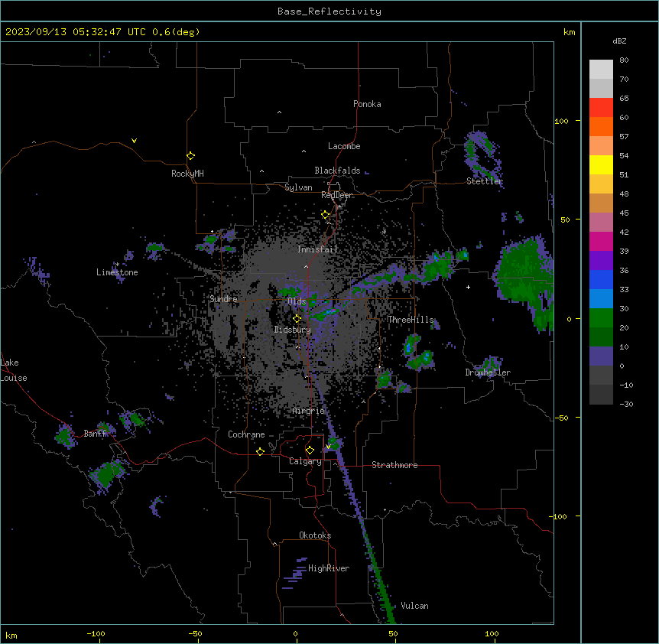Click the Olds label

(297, 301)
